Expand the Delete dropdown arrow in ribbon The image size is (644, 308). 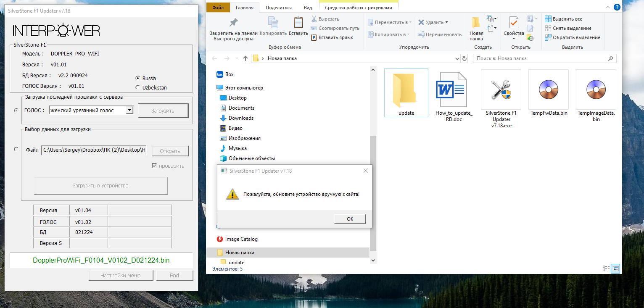coord(446,22)
